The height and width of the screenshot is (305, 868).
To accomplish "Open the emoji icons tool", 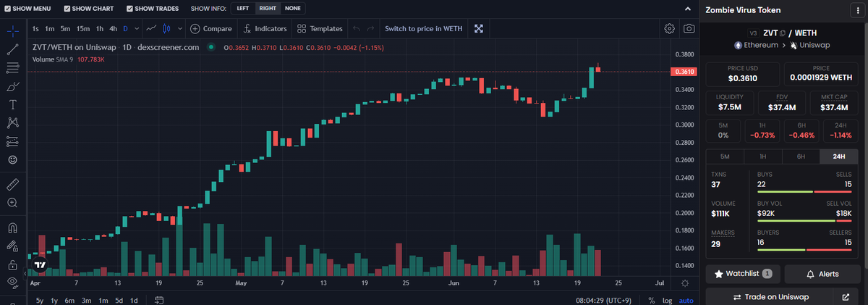I will (12, 159).
